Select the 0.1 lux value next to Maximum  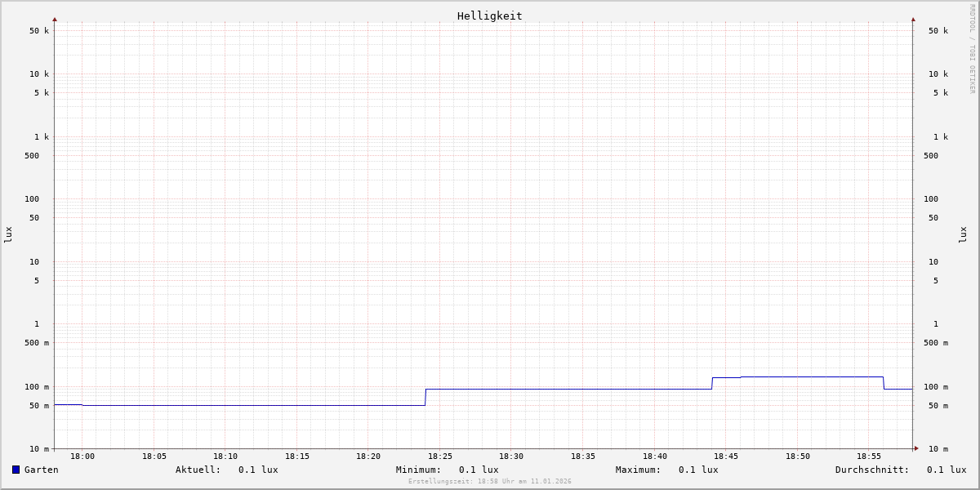pyautogui.click(x=698, y=470)
